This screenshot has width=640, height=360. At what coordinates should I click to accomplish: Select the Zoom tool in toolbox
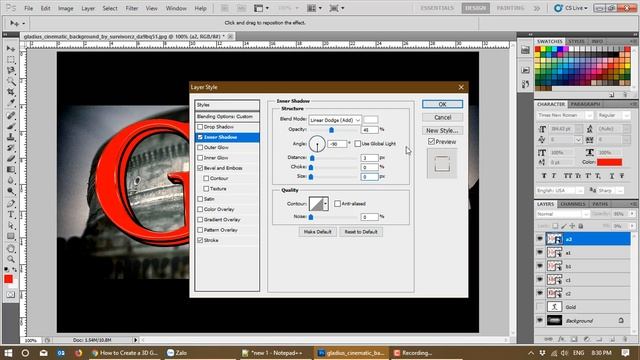coord(11,259)
